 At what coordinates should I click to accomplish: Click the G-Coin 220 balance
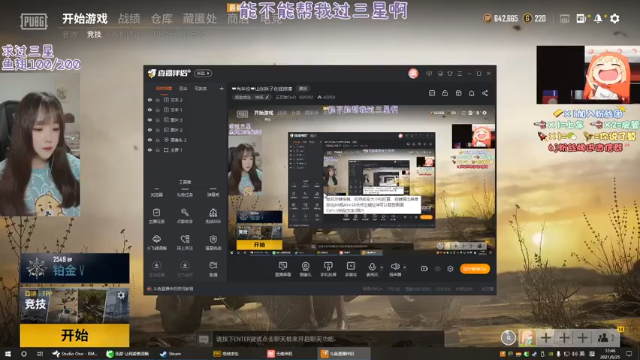click(x=535, y=18)
